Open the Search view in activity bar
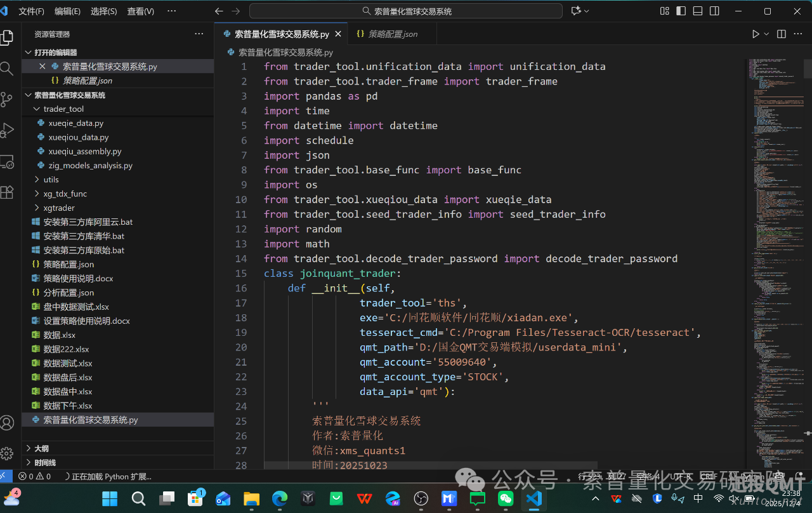The image size is (812, 513). (7, 69)
